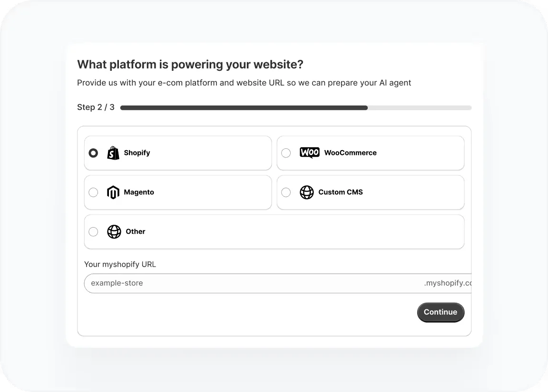The width and height of the screenshot is (548, 392).
Task: Select the Custom CMS radio button
Action: [286, 192]
